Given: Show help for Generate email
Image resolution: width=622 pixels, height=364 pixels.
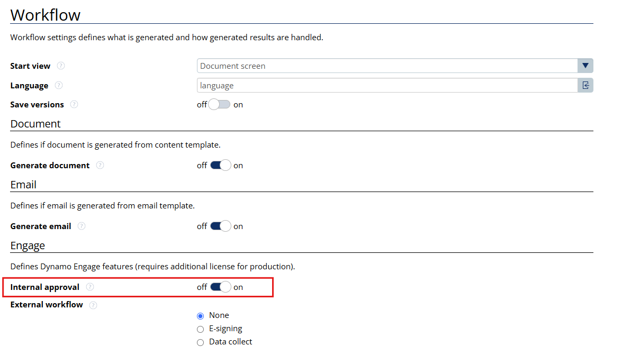Looking at the screenshot, I should click(x=82, y=226).
